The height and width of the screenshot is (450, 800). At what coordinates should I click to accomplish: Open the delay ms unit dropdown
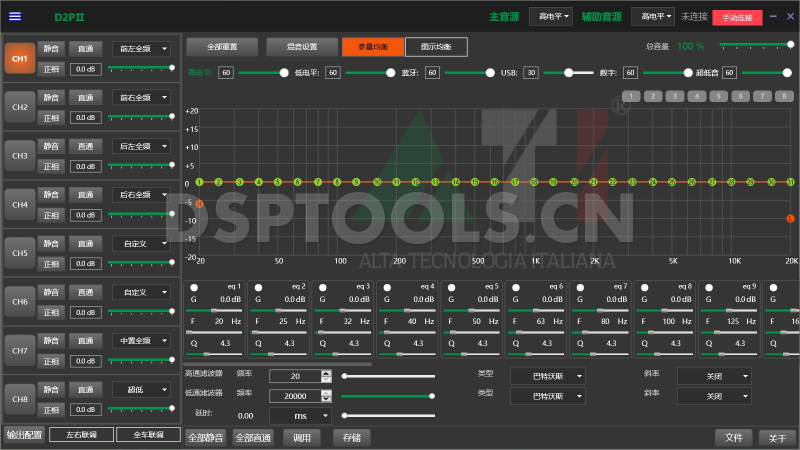(301, 416)
